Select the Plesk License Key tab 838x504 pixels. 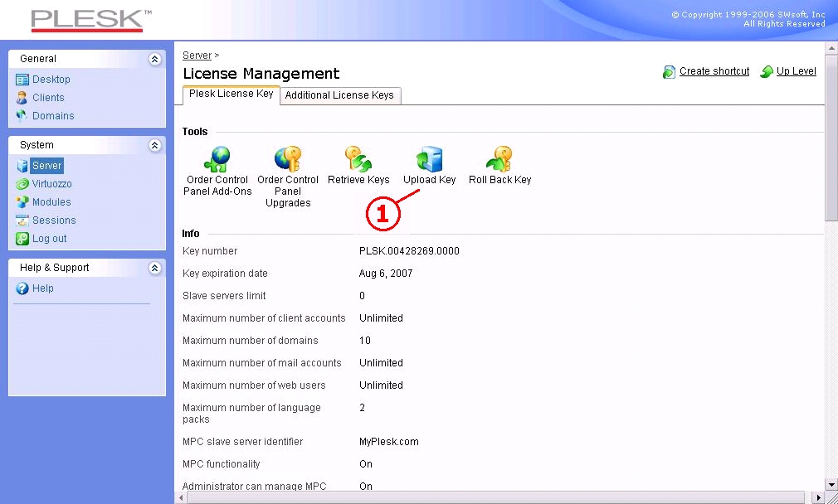pyautogui.click(x=231, y=94)
